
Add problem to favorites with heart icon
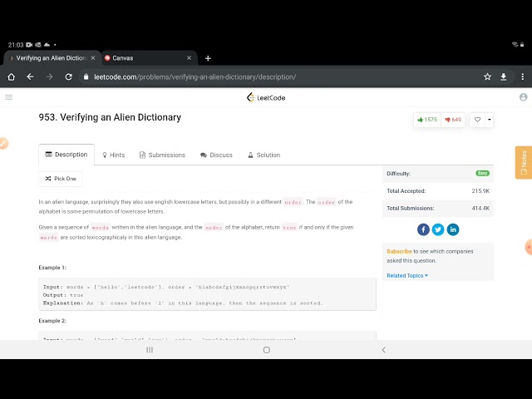(x=477, y=120)
